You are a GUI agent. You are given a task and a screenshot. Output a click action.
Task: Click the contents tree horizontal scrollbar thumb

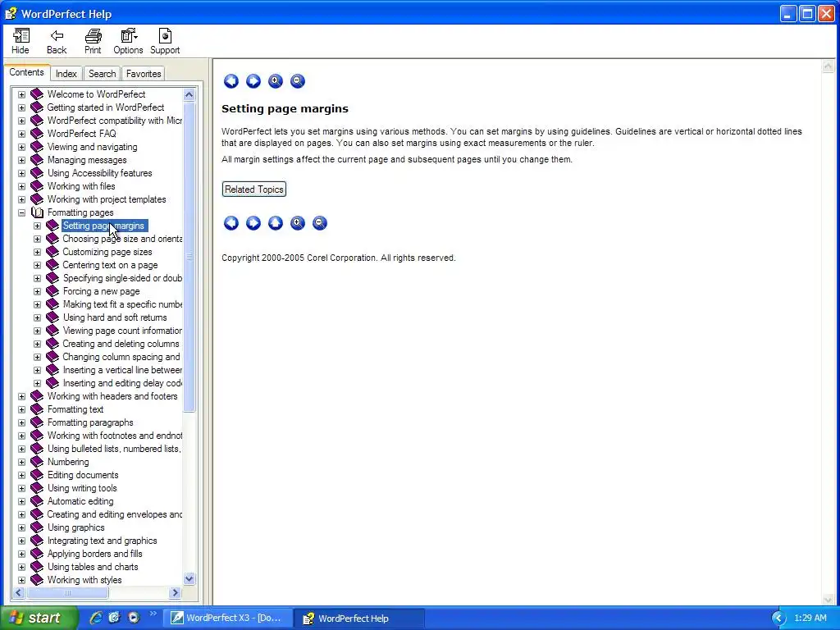click(x=67, y=592)
